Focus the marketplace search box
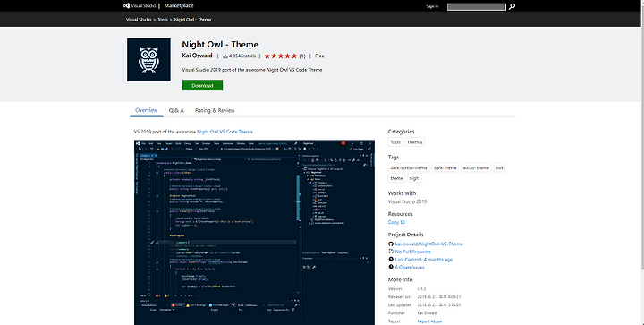This screenshot has height=325, width=644. coord(477,6)
